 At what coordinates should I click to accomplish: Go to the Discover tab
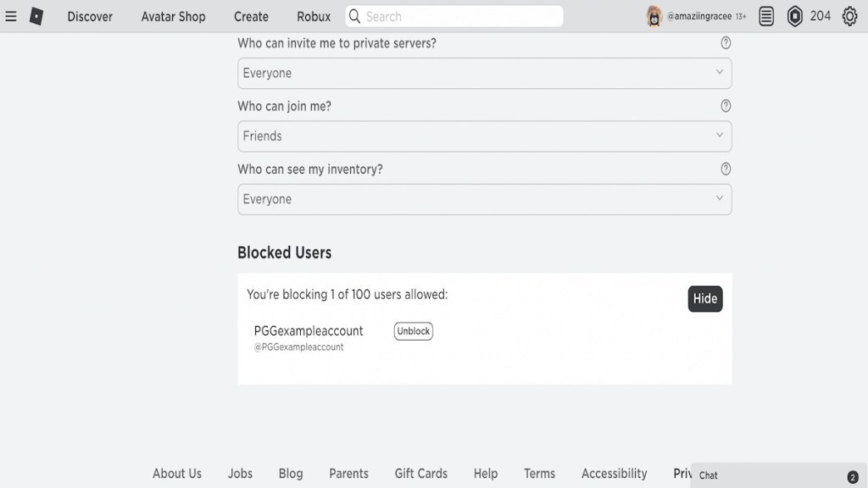pos(90,16)
